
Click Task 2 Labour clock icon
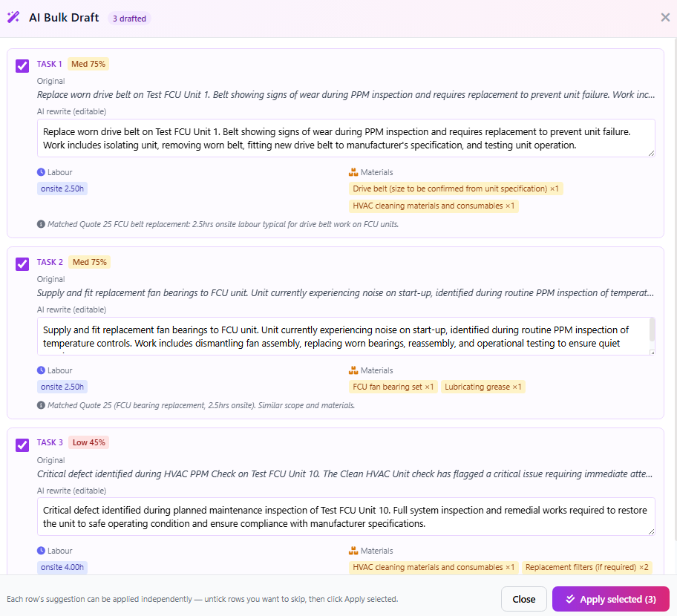click(x=41, y=370)
